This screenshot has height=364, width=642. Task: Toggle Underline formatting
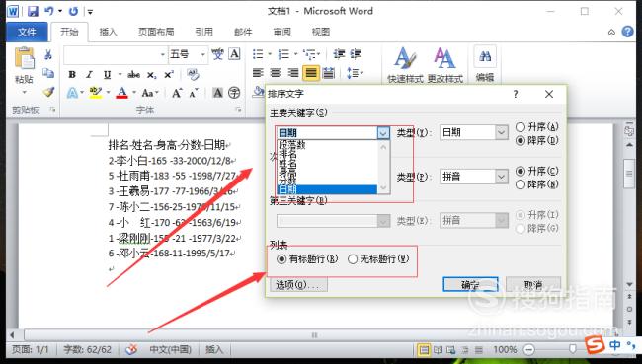(108, 74)
